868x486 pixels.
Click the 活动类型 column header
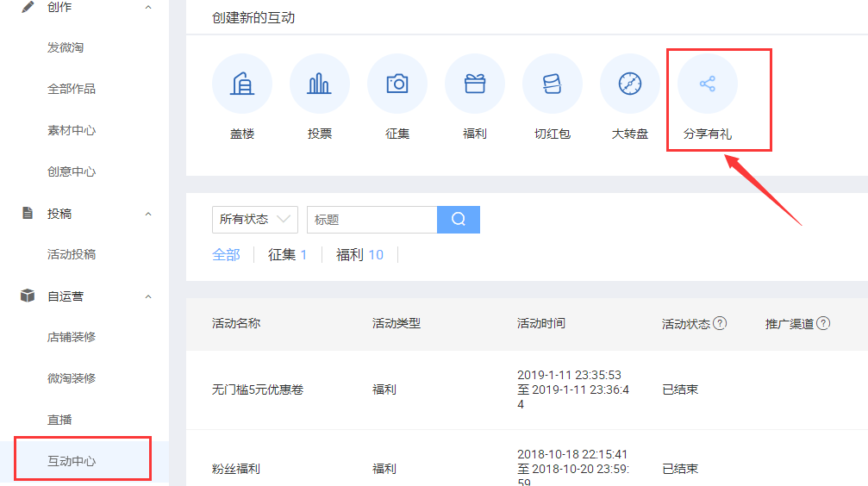point(397,323)
